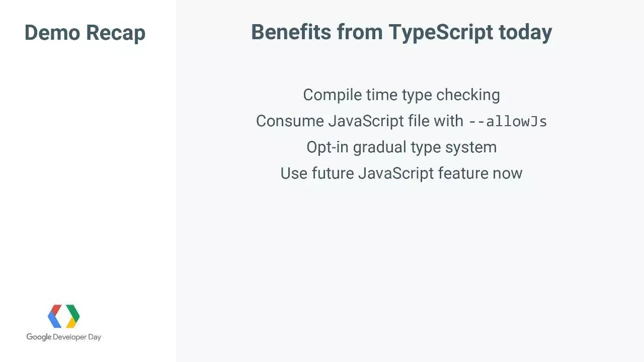644x362 pixels.
Task: Click the green right chevron of the logo
Action: click(75, 314)
